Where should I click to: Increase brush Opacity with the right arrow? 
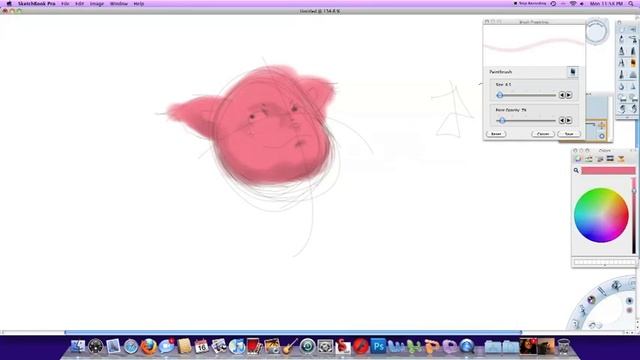click(569, 120)
